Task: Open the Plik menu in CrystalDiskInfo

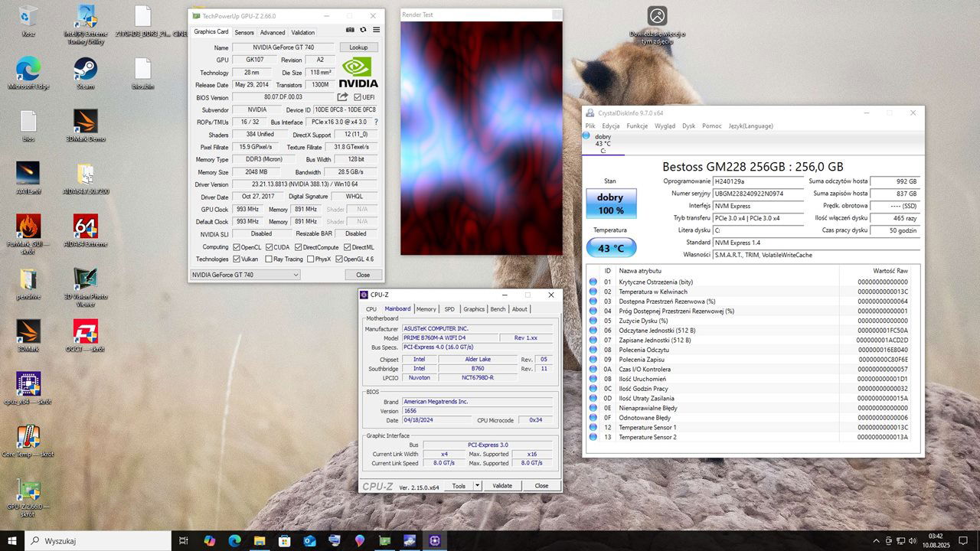Action: [590, 126]
